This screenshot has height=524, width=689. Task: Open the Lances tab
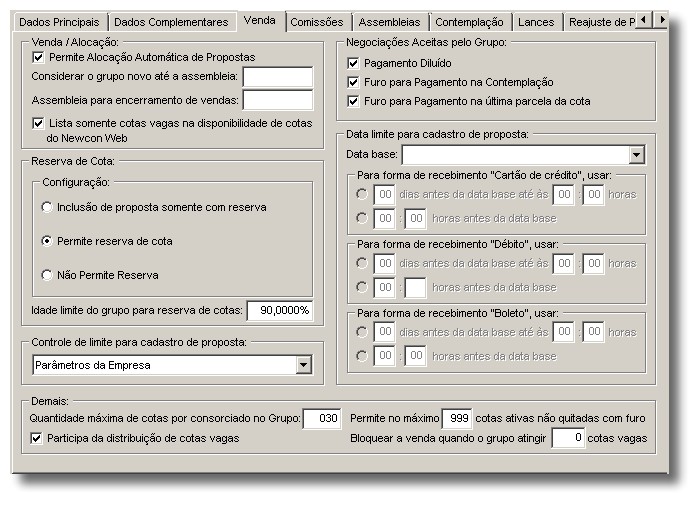pos(536,22)
